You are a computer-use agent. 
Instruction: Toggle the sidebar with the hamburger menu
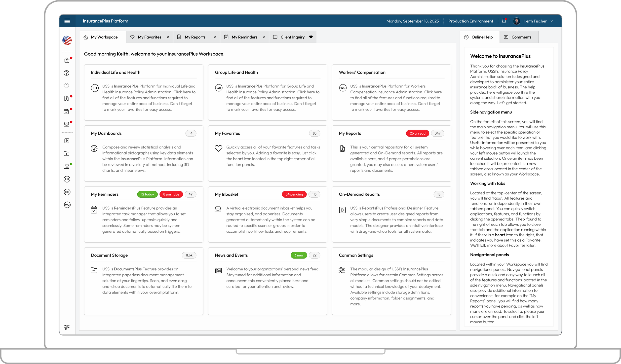(67, 21)
